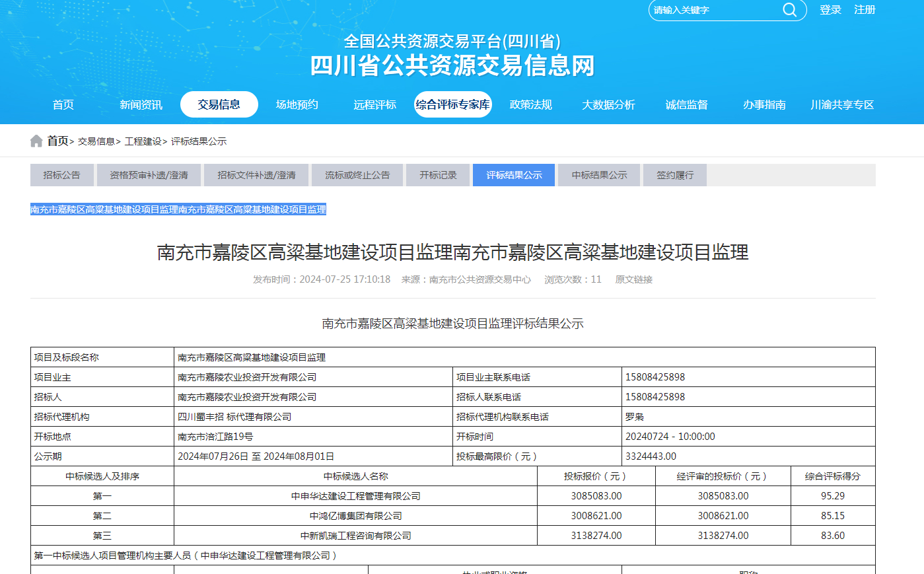This screenshot has height=574, width=924.
Task: Open 新闻资讯 navigation item
Action: click(141, 104)
